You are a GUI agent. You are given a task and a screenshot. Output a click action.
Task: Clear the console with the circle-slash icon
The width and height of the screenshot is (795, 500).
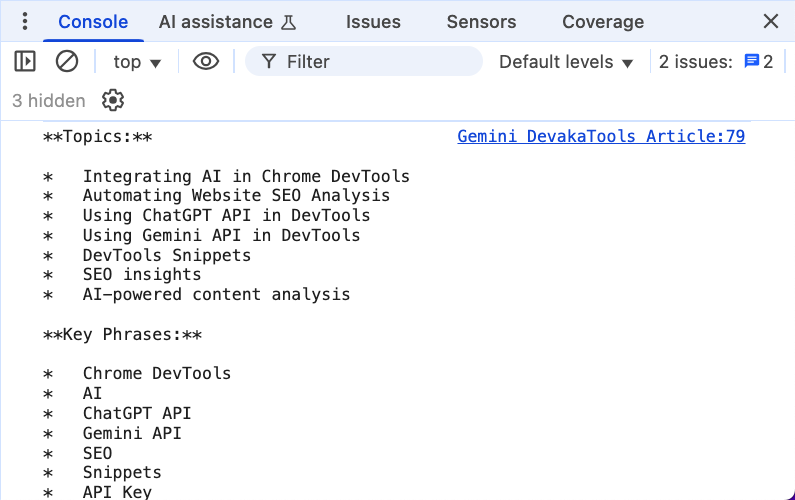pyautogui.click(x=67, y=61)
